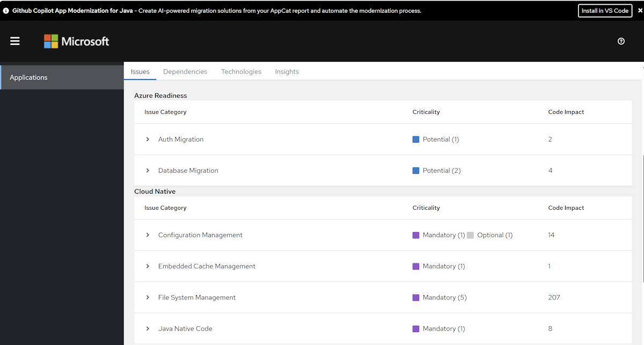Click the gray Optional swatch for Configuration Management
The width and height of the screenshot is (644, 345).
(x=470, y=235)
